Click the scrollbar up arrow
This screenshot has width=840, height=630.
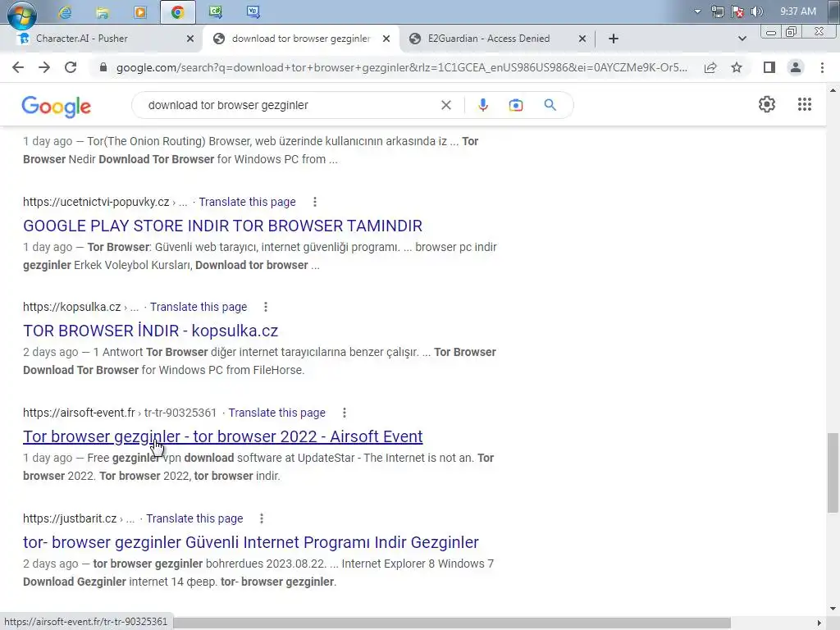(833, 90)
